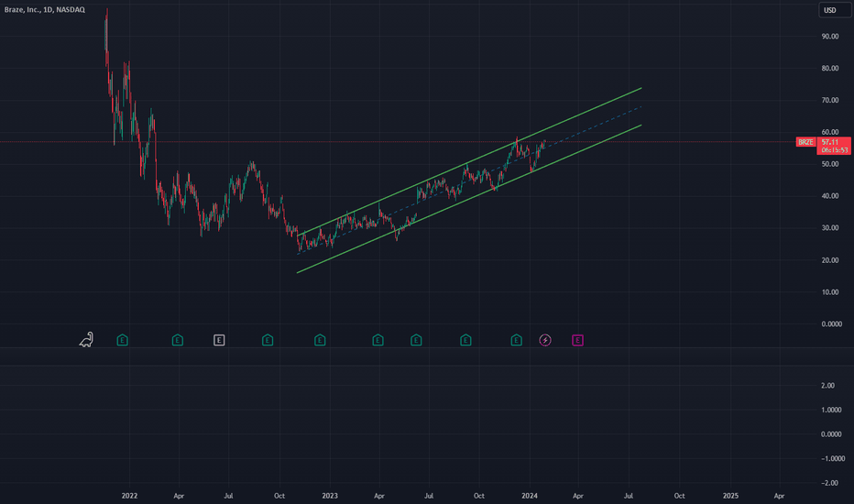Select the lower green channel line

469,199
